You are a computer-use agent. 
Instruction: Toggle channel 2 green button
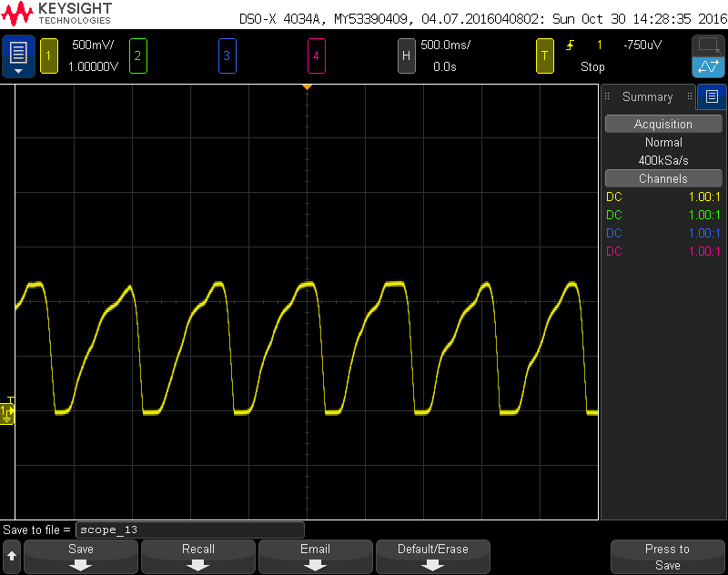click(138, 56)
